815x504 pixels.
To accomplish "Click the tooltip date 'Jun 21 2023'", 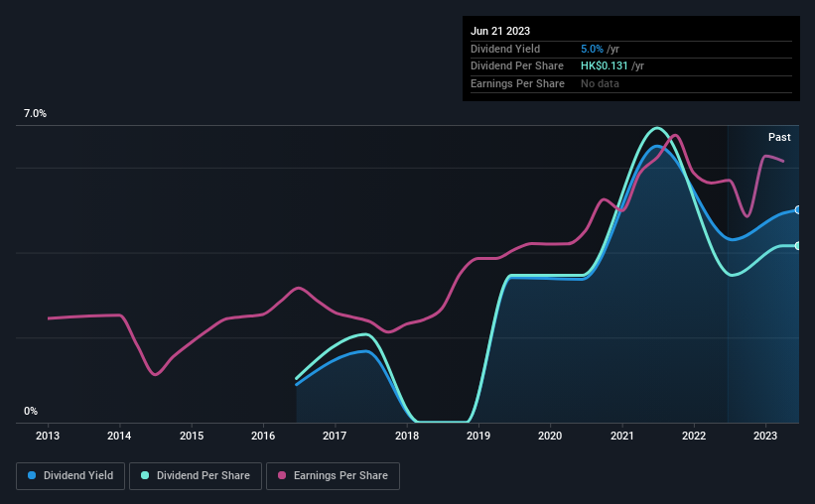I will click(x=500, y=31).
